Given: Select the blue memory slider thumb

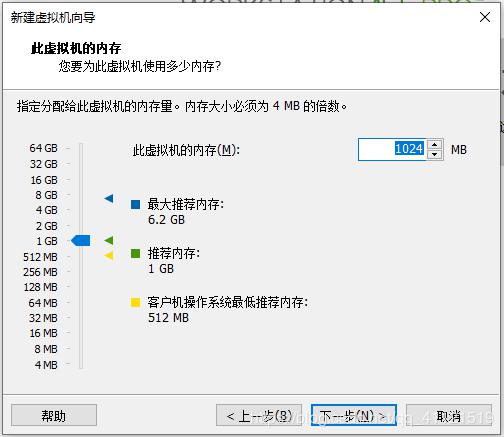Looking at the screenshot, I should coord(81,240).
